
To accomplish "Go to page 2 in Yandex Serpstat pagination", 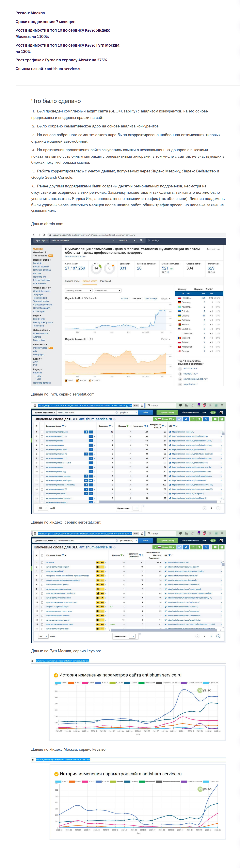I will click(211, 636).
